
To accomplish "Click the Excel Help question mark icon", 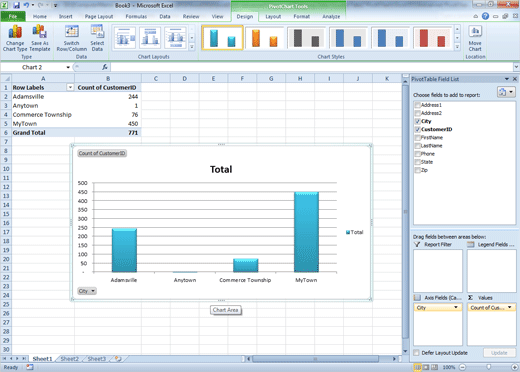I will tap(485, 16).
